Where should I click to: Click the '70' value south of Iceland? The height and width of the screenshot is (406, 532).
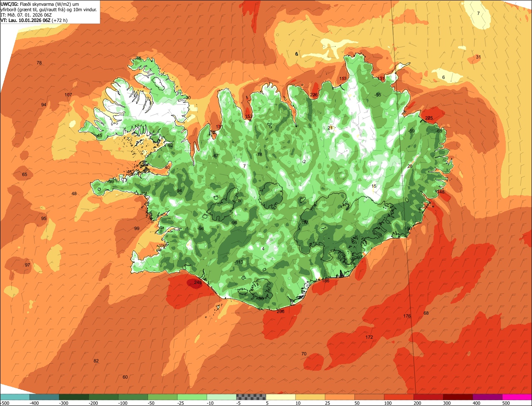[304, 354]
